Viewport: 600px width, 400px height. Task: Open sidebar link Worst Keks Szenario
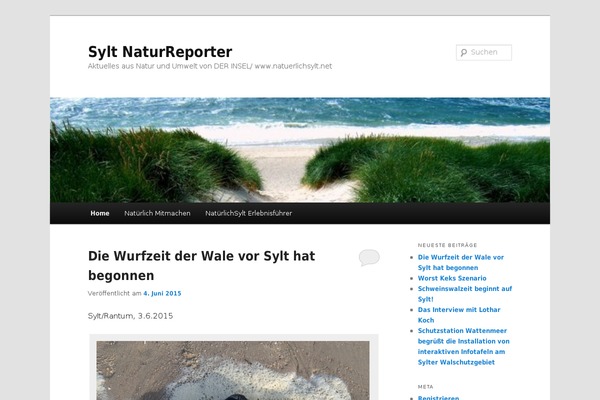tap(452, 278)
